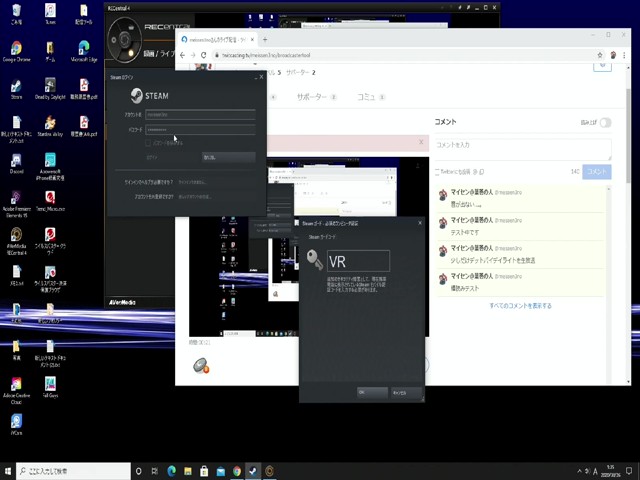Submit with the blue コメント button
The width and height of the screenshot is (640, 480).
coord(597,172)
